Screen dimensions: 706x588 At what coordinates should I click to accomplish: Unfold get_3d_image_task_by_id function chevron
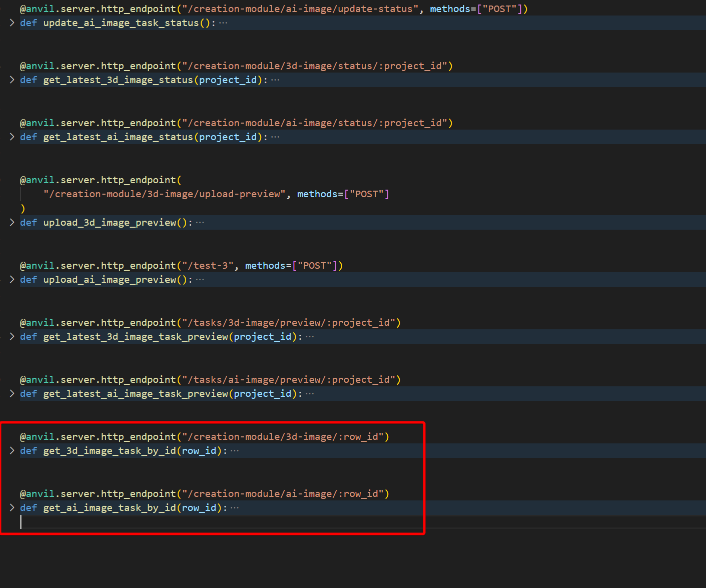click(x=12, y=450)
